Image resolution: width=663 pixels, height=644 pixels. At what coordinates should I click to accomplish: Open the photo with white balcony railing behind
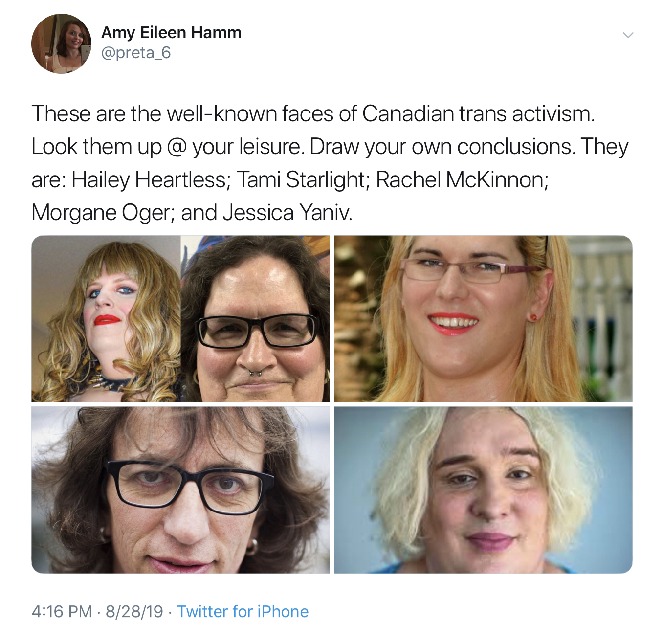tap(483, 319)
